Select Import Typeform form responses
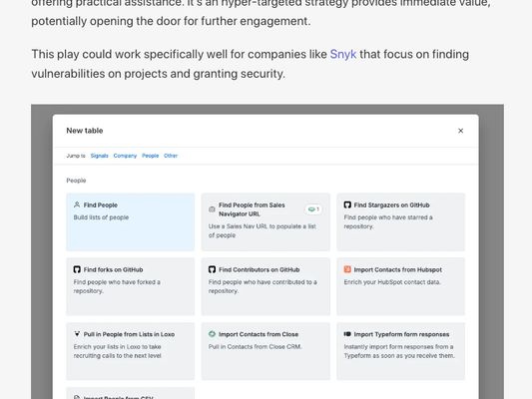 [x=400, y=351]
